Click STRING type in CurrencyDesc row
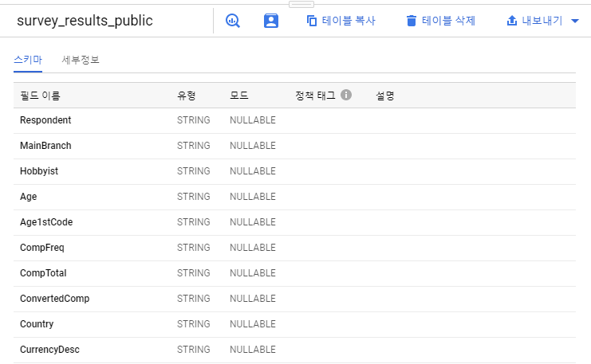Screen dimensions: 591x364 [x=193, y=350]
